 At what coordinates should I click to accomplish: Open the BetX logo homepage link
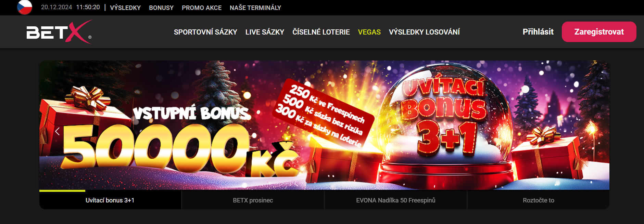pos(59,32)
